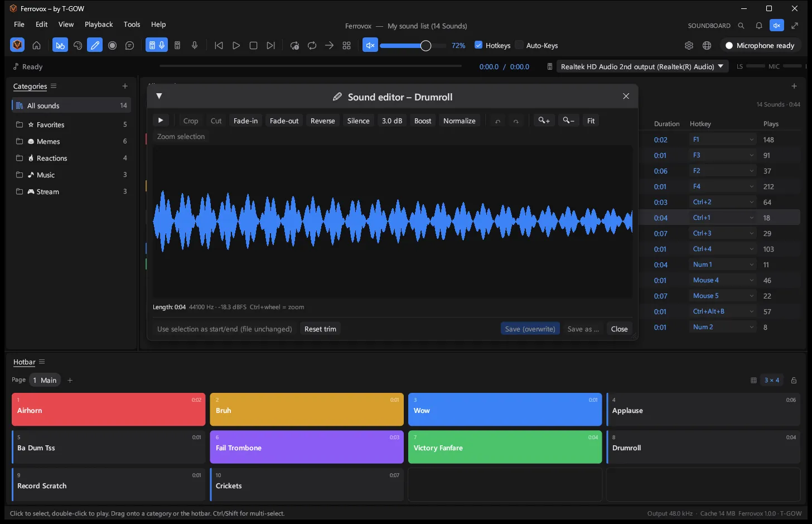
Task: Toggle the mute speaker button beside volume slider
Action: pyautogui.click(x=370, y=46)
